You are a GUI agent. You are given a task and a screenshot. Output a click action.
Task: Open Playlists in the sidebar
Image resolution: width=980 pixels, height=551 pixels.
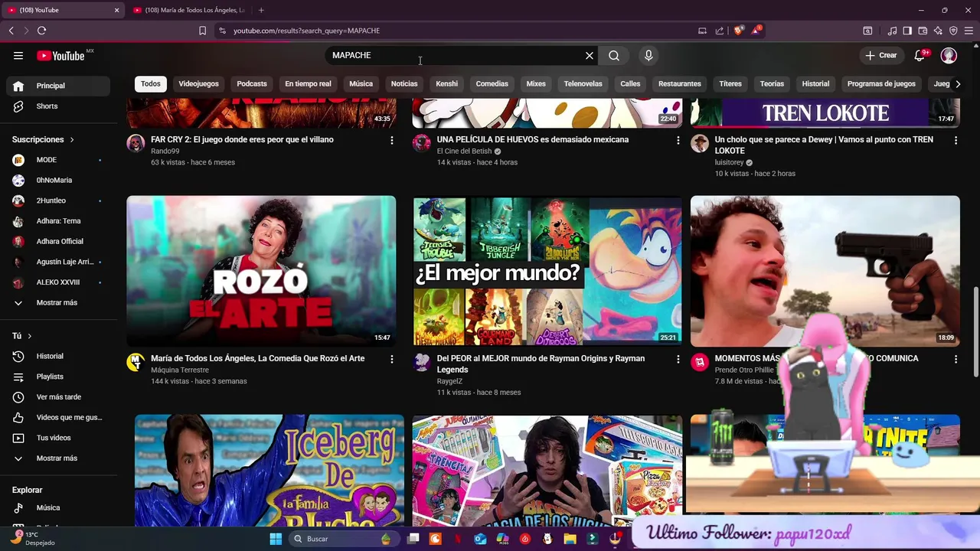click(x=58, y=377)
